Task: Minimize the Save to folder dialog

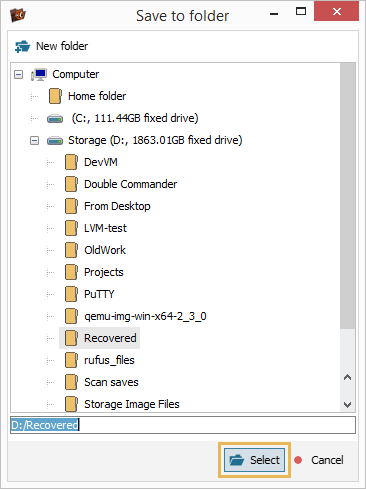Action: tap(274, 14)
